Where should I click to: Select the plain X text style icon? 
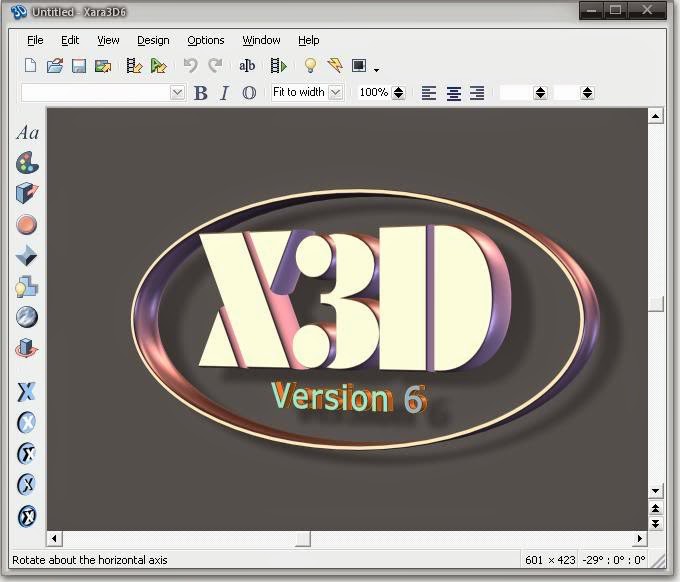[x=26, y=392]
